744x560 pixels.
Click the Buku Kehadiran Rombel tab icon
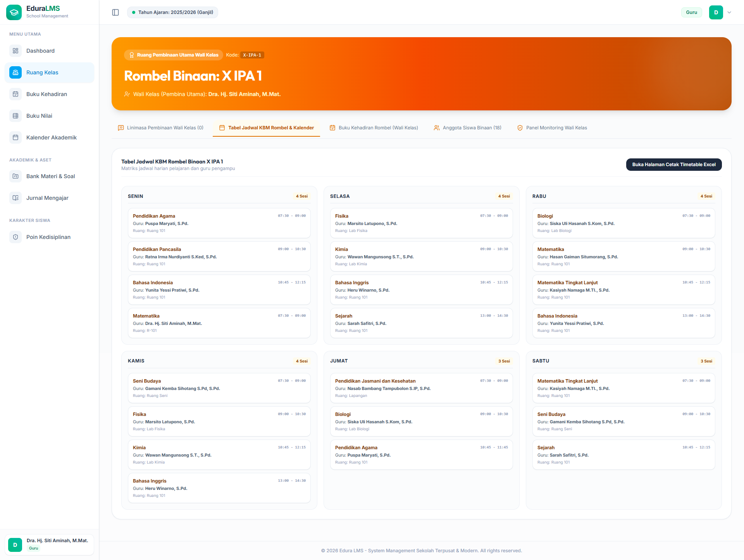pos(332,128)
